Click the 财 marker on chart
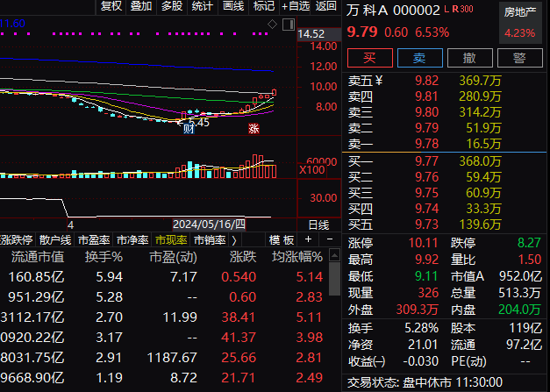The height and width of the screenshot is (392, 550). [x=189, y=129]
